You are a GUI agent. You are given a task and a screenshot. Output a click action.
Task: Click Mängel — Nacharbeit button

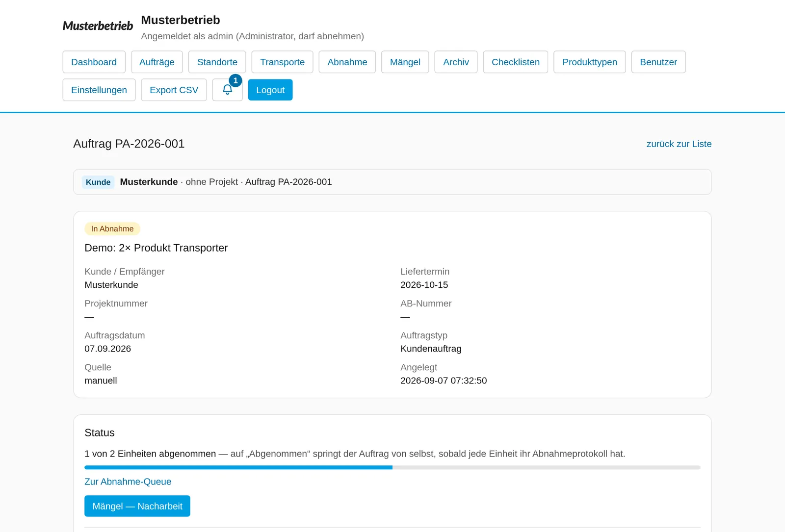point(137,506)
